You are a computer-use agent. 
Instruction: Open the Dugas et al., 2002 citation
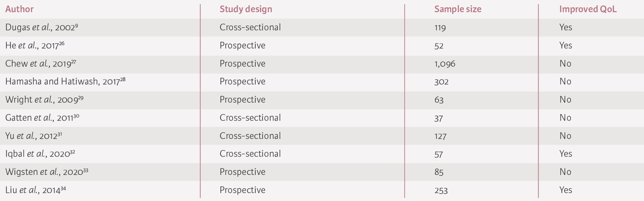click(42, 28)
